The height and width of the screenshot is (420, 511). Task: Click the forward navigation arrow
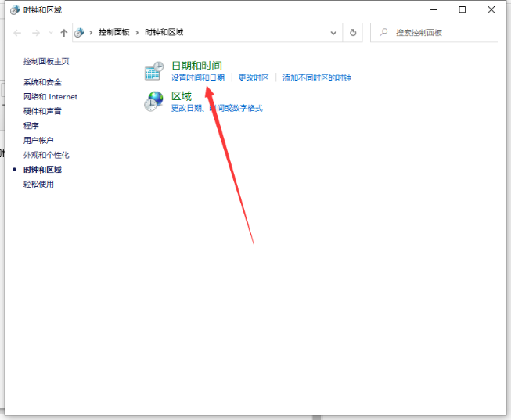click(36, 33)
